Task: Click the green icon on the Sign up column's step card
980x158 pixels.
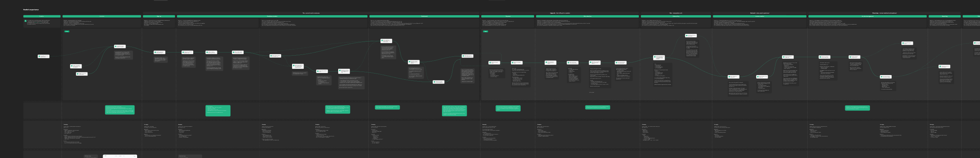Action: coord(156,52)
